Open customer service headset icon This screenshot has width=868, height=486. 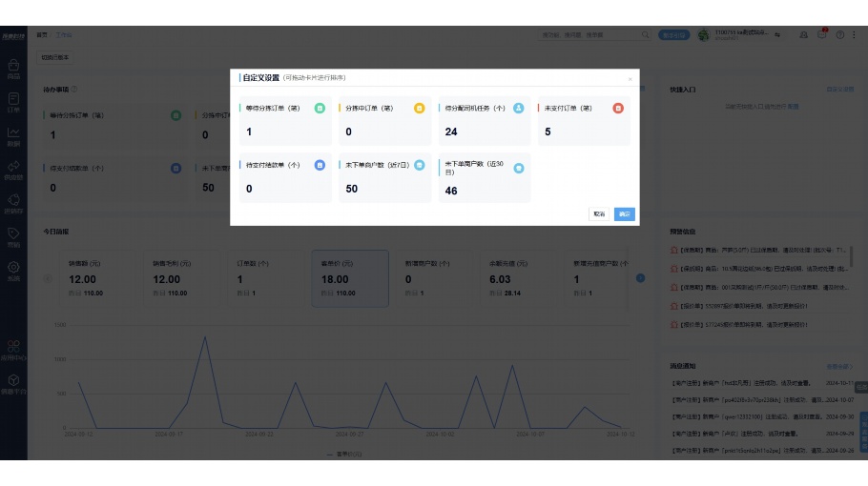click(x=803, y=35)
